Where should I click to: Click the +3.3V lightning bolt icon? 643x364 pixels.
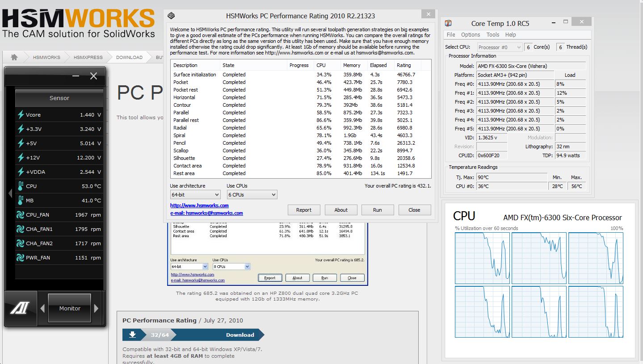coord(21,129)
